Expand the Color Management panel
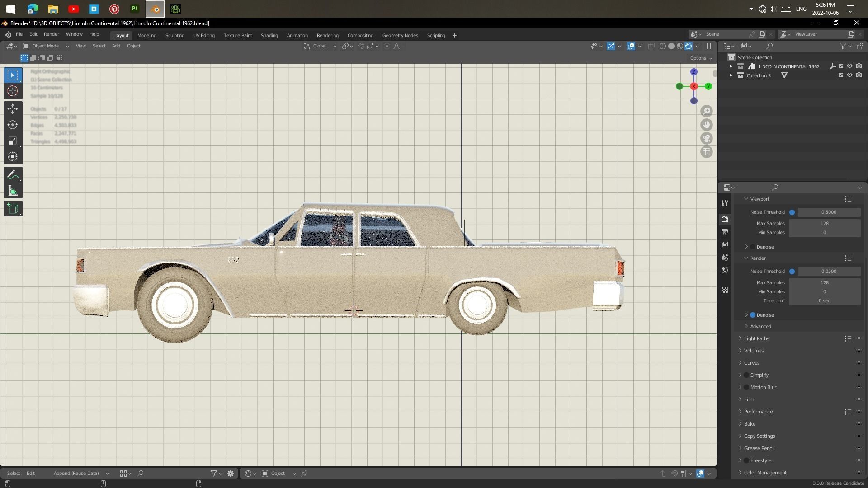This screenshot has height=488, width=868. 765,473
